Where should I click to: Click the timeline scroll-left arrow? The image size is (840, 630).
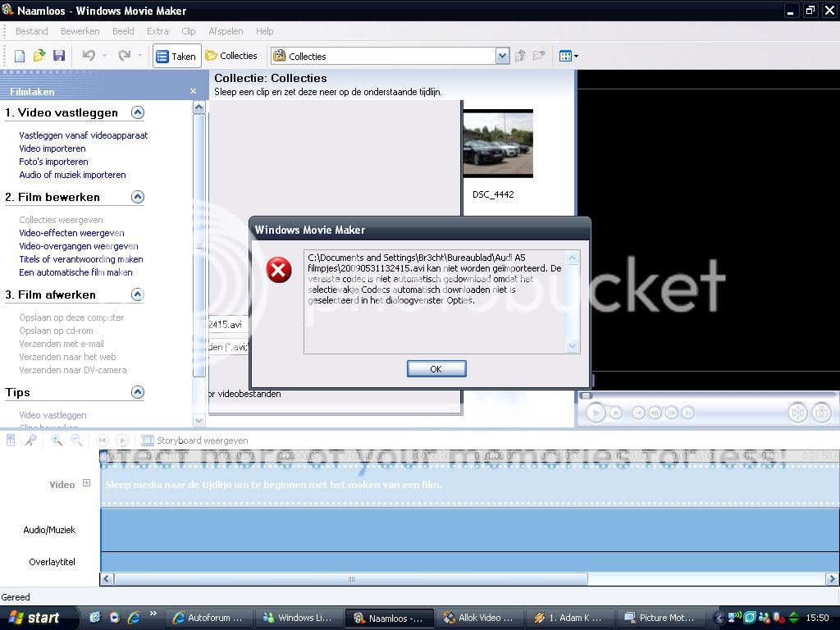pos(107,579)
